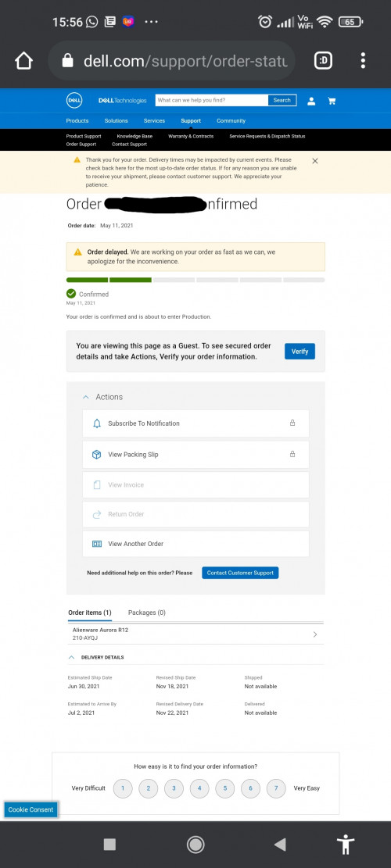Select rating 4 in survey
The width and height of the screenshot is (391, 868).
click(199, 788)
